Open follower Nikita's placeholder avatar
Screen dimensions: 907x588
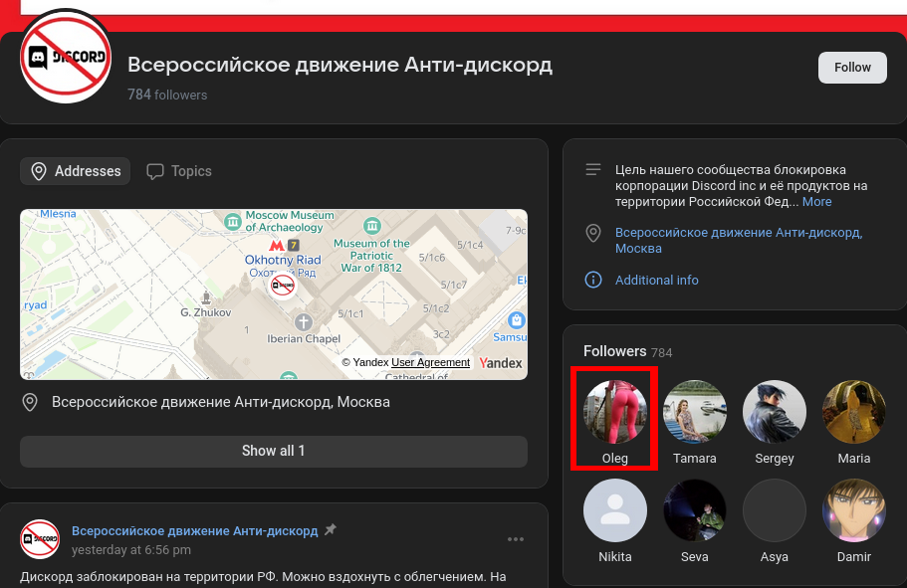(614, 510)
